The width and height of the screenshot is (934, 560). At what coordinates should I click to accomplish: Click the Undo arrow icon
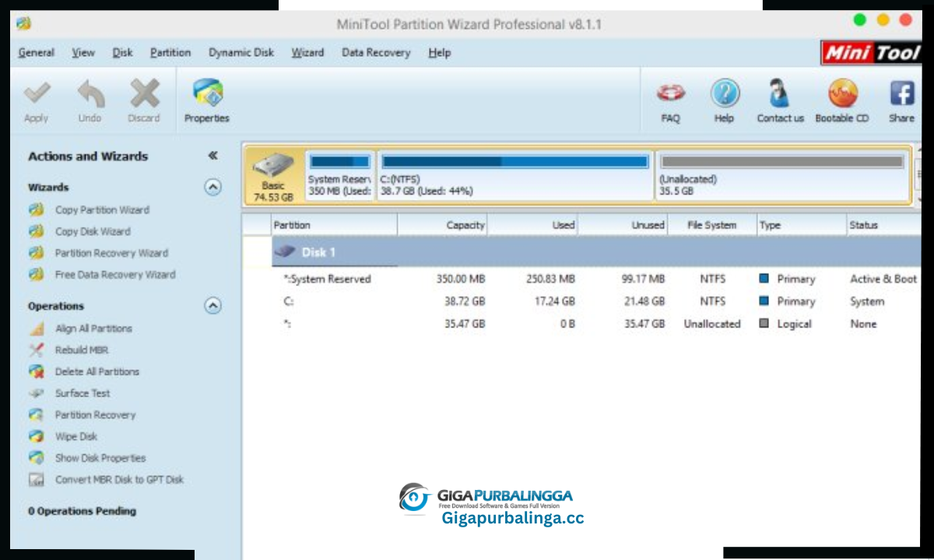pos(90,94)
